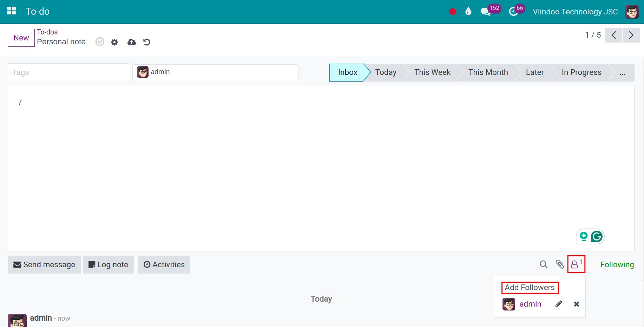Click the 1 / 5 pager counter

(593, 35)
